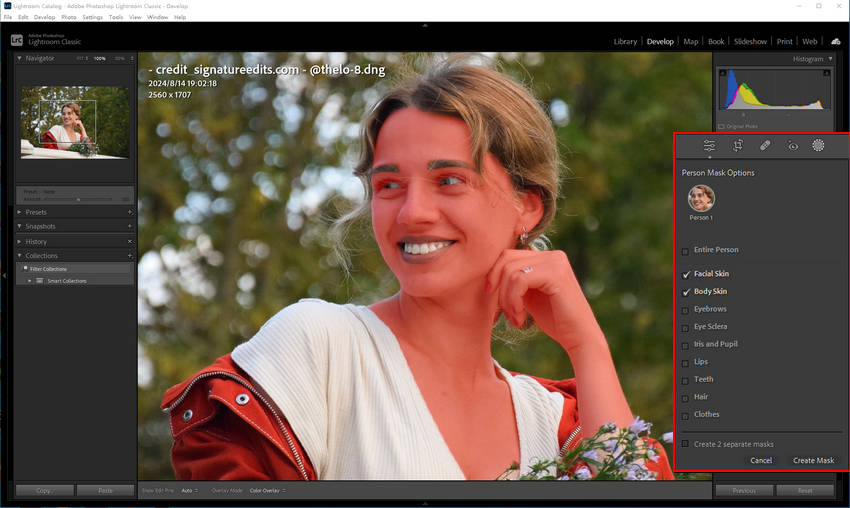This screenshot has width=850, height=508.
Task: Open the Edit sliders tool
Action: tap(709, 145)
